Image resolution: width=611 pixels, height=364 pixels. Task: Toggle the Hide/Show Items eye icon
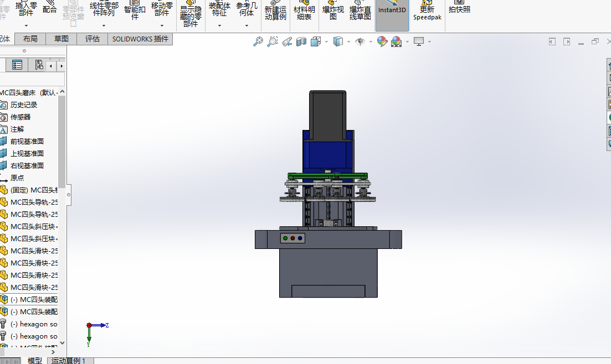[x=360, y=41]
